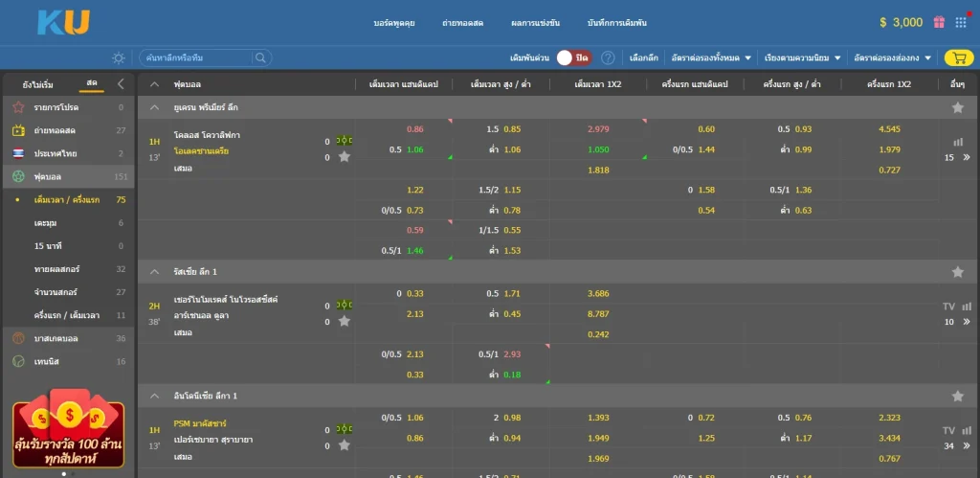Bet on 1X2 draw odds 0.242
Viewport: 980px width, 478px height.
(x=598, y=334)
